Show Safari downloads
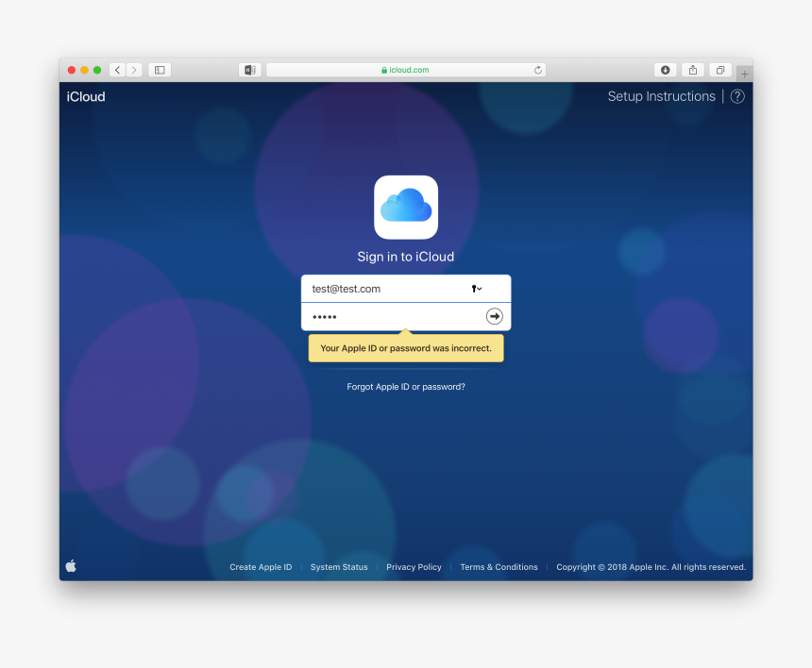Screen dimensions: 812x668 [x=666, y=70]
